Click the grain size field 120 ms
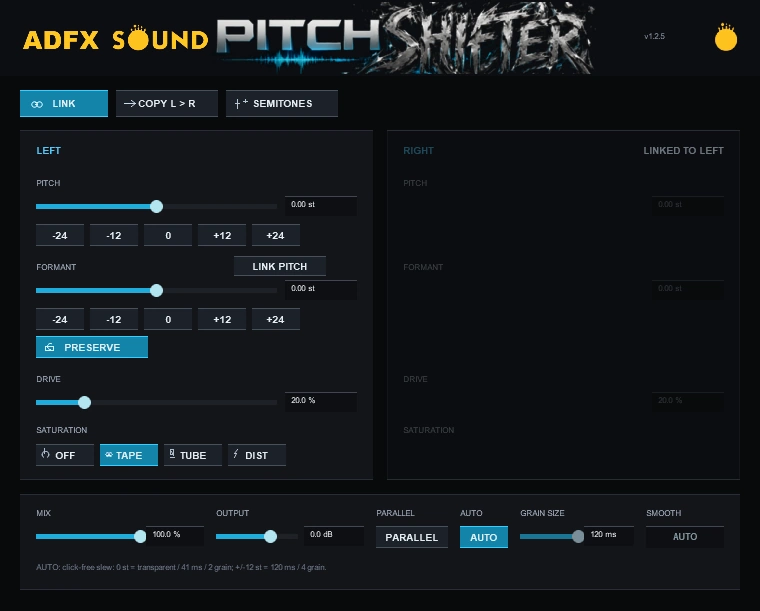This screenshot has height=611, width=760. [x=609, y=535]
